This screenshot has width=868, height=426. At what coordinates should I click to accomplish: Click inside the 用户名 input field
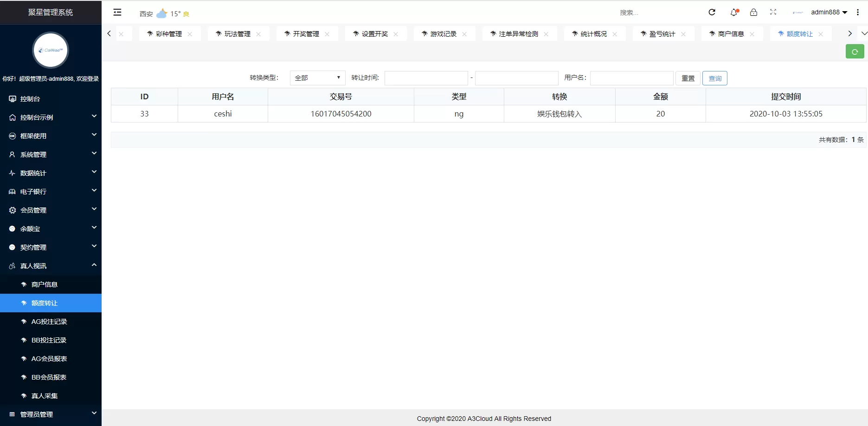(x=631, y=77)
